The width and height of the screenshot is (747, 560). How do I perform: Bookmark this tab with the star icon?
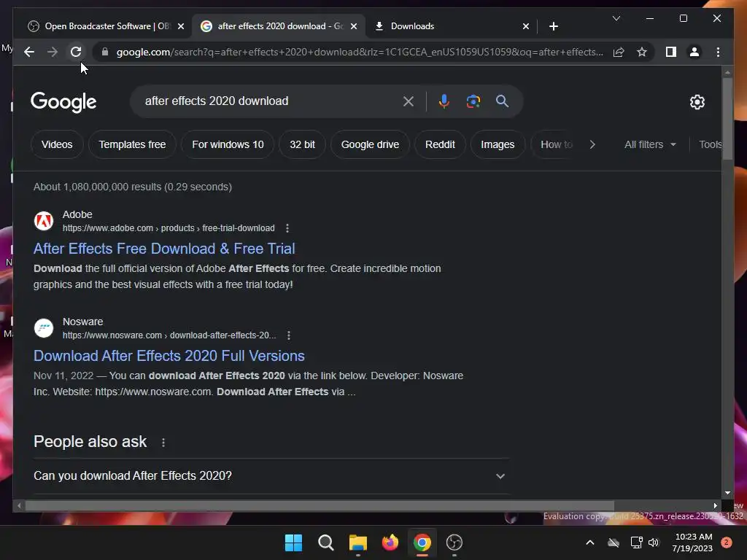coord(642,52)
